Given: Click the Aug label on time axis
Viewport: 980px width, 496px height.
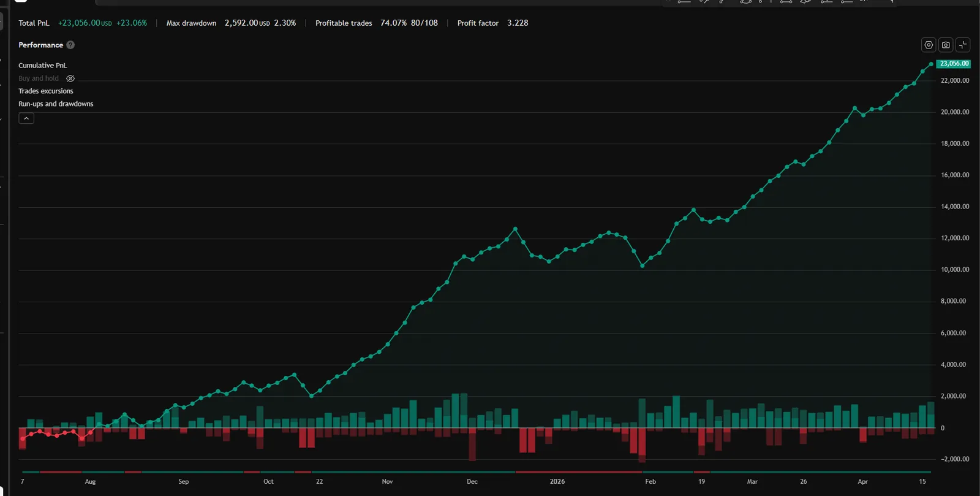Looking at the screenshot, I should (x=90, y=482).
